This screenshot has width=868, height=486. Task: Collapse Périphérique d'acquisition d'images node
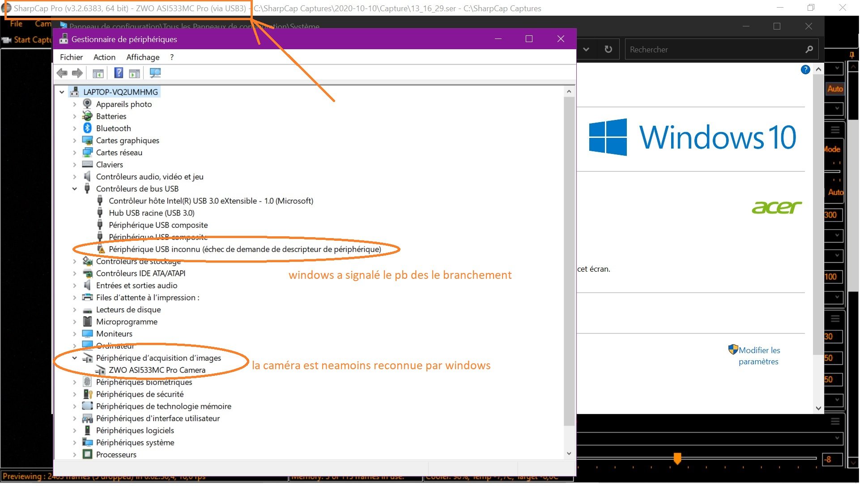pos(75,358)
